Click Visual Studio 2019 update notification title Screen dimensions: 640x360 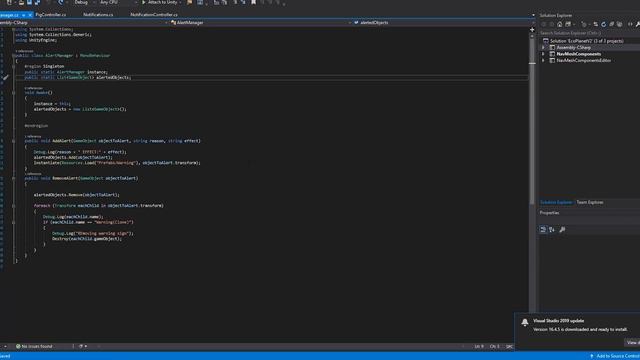tap(558, 321)
